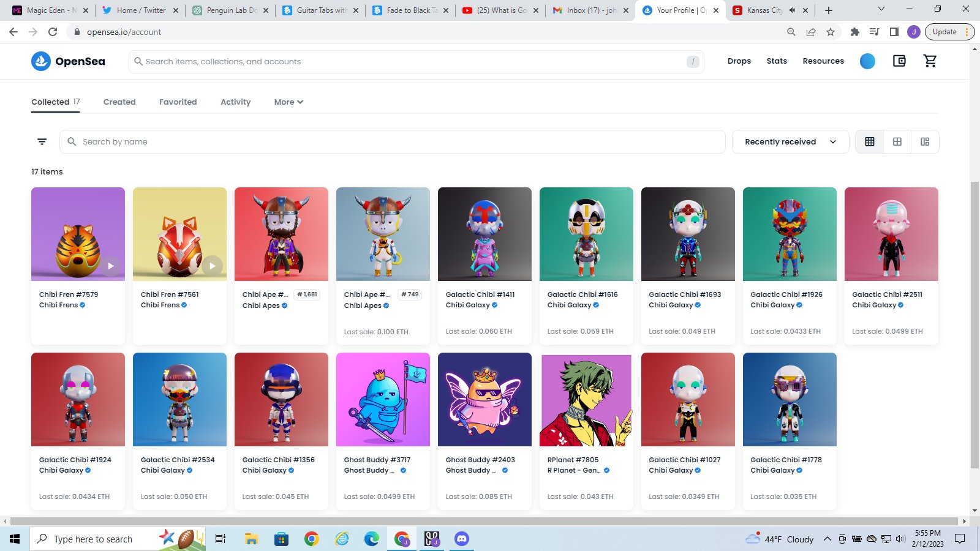Viewport: 980px width, 551px height.
Task: Close the Inbox (17) Gmail tab
Action: pyautogui.click(x=626, y=10)
